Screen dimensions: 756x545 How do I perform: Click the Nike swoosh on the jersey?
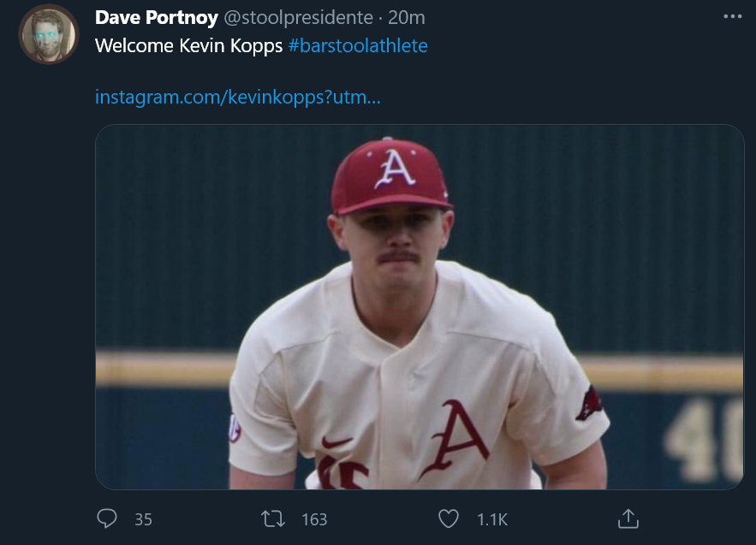[x=336, y=442]
